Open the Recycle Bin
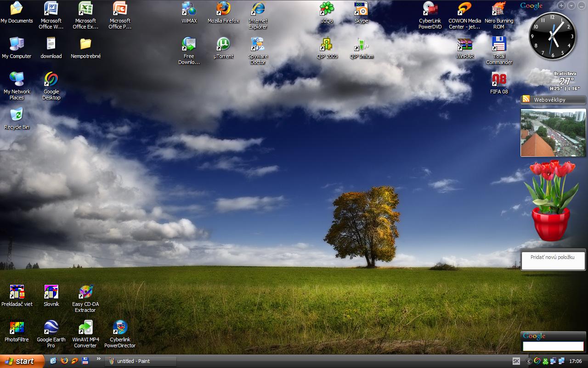This screenshot has height=368, width=588. point(17,115)
